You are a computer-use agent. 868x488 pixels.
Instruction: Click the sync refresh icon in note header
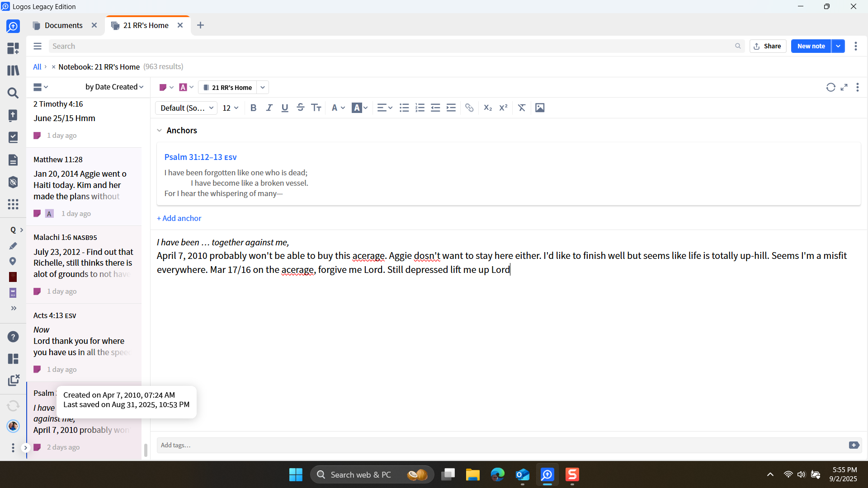coord(830,88)
